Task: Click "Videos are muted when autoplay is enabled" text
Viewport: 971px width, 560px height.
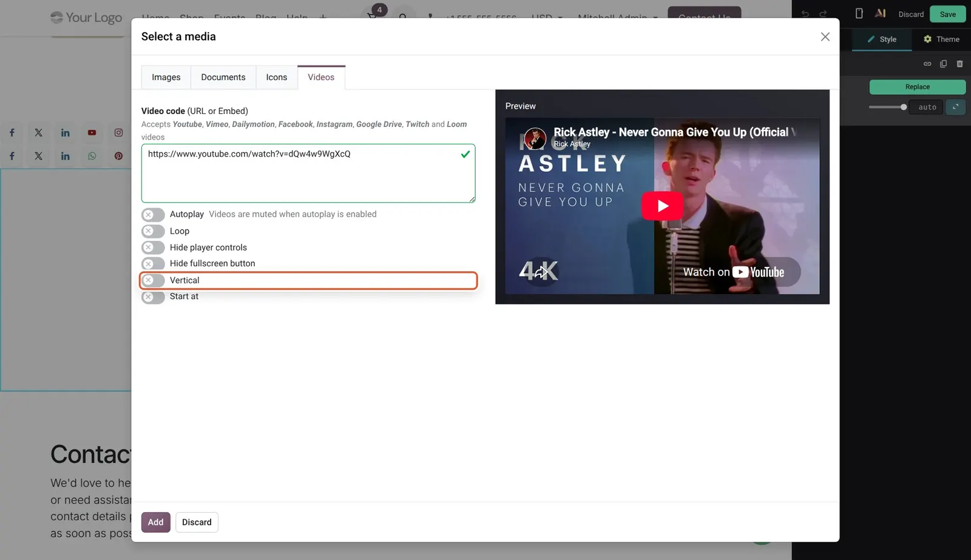Action: point(293,214)
